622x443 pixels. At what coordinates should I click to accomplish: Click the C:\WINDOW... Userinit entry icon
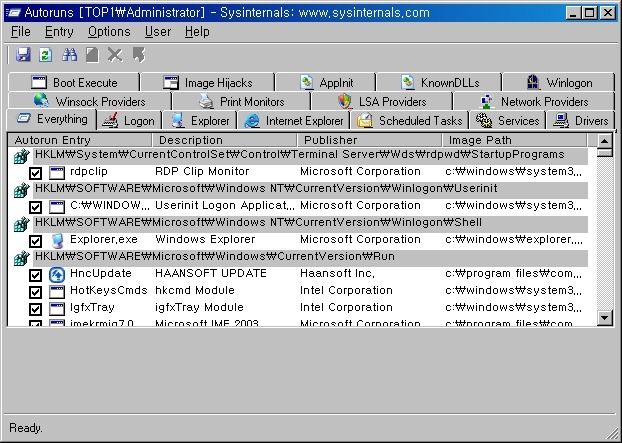pos(57,207)
